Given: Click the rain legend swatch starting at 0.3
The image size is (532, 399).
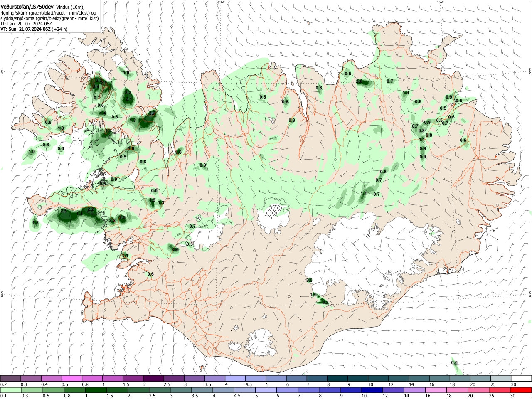Looking at the screenshot, I should (32, 390).
